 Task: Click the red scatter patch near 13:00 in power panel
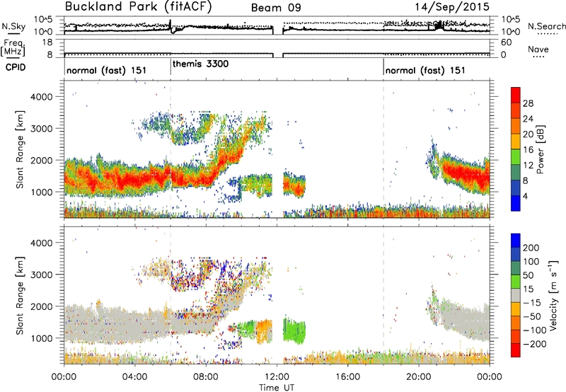[x=294, y=186]
